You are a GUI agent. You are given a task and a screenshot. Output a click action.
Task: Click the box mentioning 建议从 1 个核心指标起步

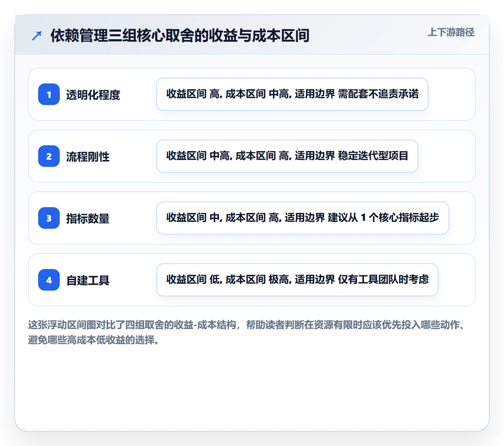pyautogui.click(x=303, y=218)
